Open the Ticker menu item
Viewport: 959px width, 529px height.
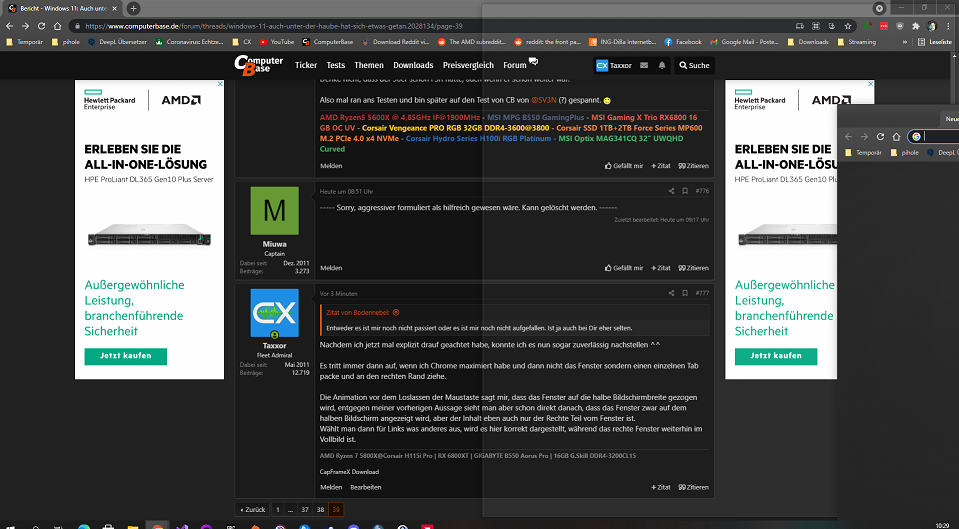coord(306,65)
